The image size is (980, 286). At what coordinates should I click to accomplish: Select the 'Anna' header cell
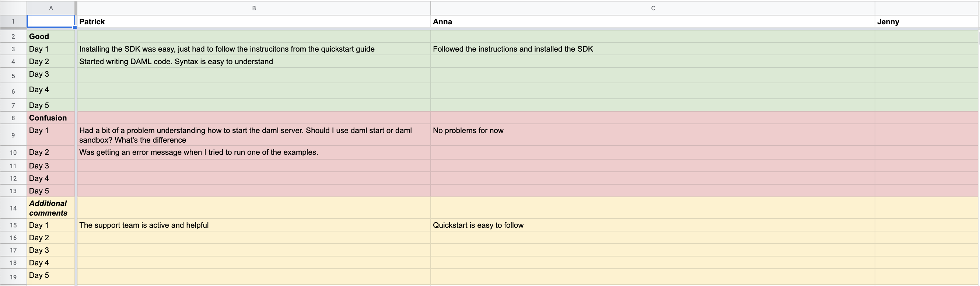(653, 21)
